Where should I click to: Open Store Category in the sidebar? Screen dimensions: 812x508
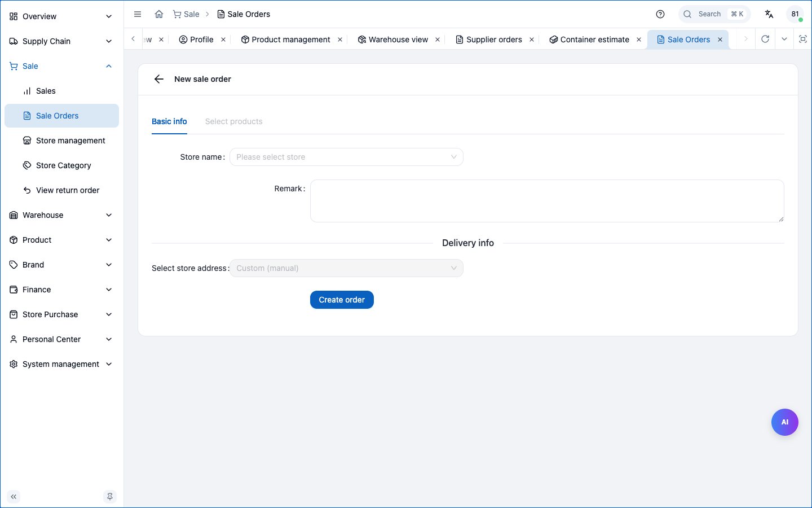61,165
